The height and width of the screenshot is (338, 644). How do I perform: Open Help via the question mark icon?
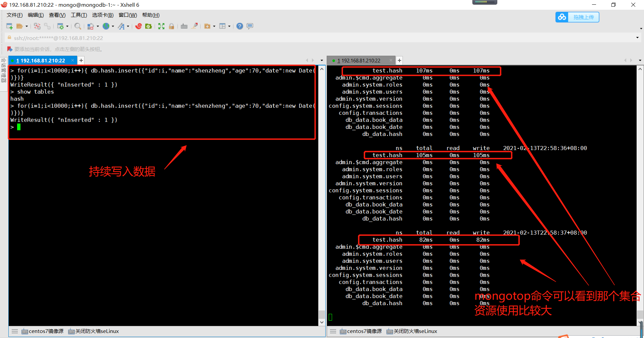pos(239,26)
